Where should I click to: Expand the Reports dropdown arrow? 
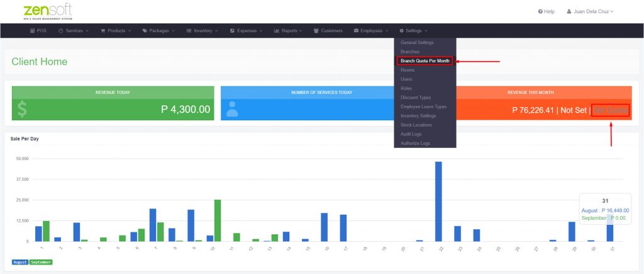301,31
